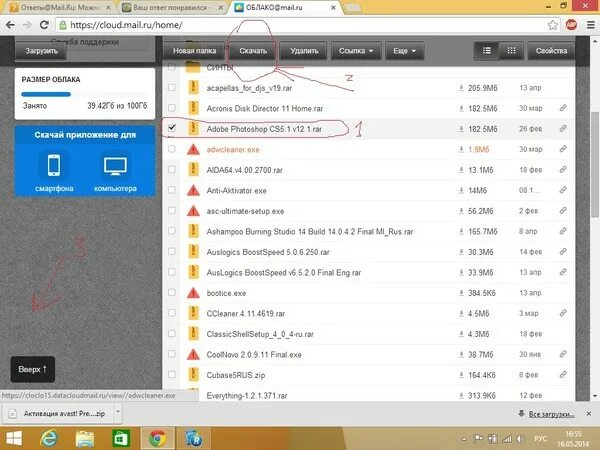Click the page vertical scrollbar thumb
The height and width of the screenshot is (450, 600).
[595, 165]
